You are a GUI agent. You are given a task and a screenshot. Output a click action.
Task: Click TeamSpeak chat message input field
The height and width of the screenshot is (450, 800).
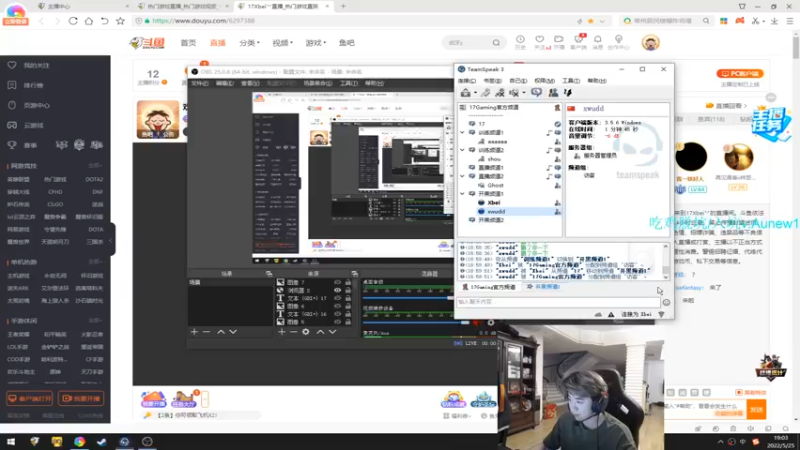click(558, 302)
